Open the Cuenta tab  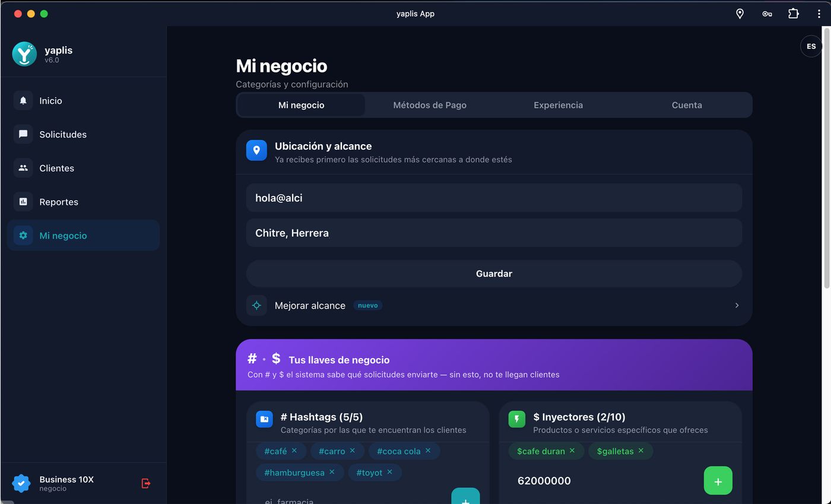pos(687,105)
